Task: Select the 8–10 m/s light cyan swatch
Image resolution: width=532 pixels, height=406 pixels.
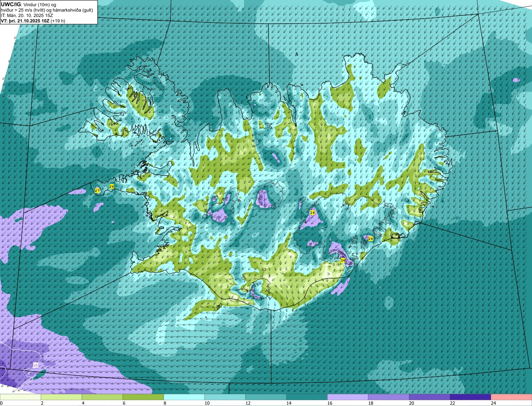Action: 185,397
